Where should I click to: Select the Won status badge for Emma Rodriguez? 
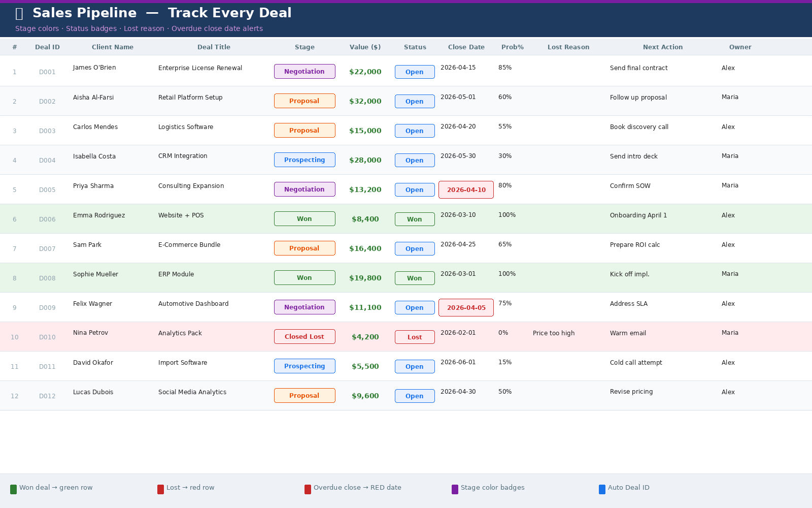(415, 219)
